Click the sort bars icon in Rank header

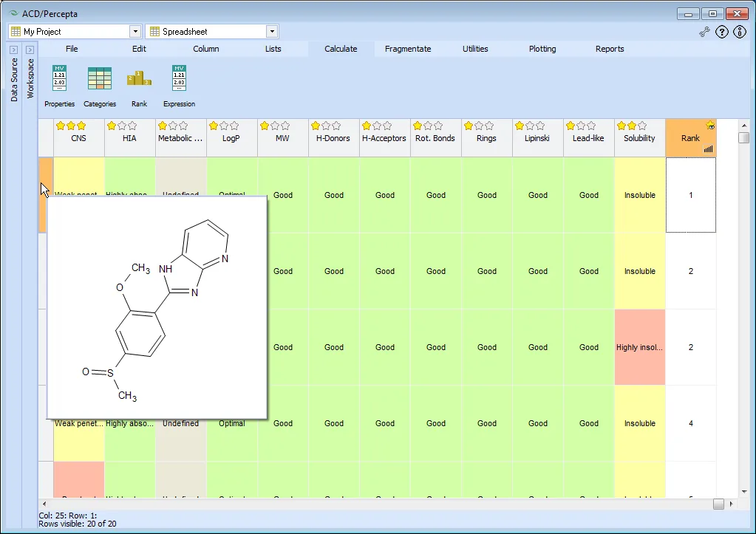[708, 149]
